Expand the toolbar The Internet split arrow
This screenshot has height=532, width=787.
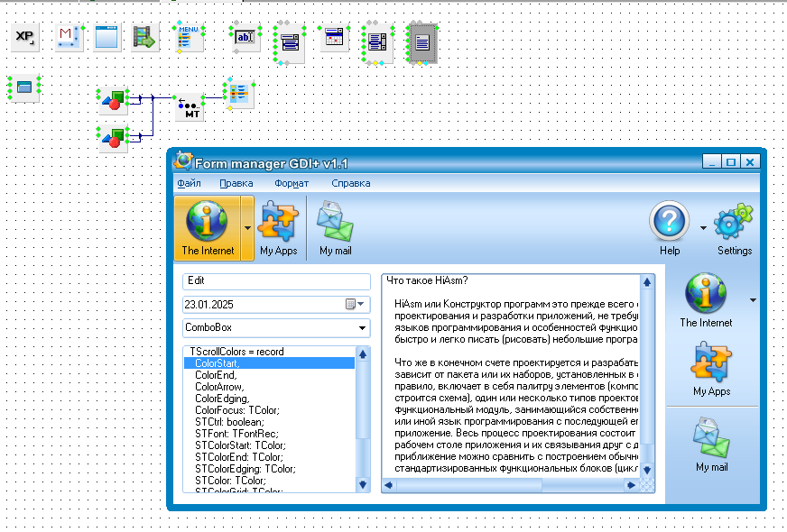[247, 228]
